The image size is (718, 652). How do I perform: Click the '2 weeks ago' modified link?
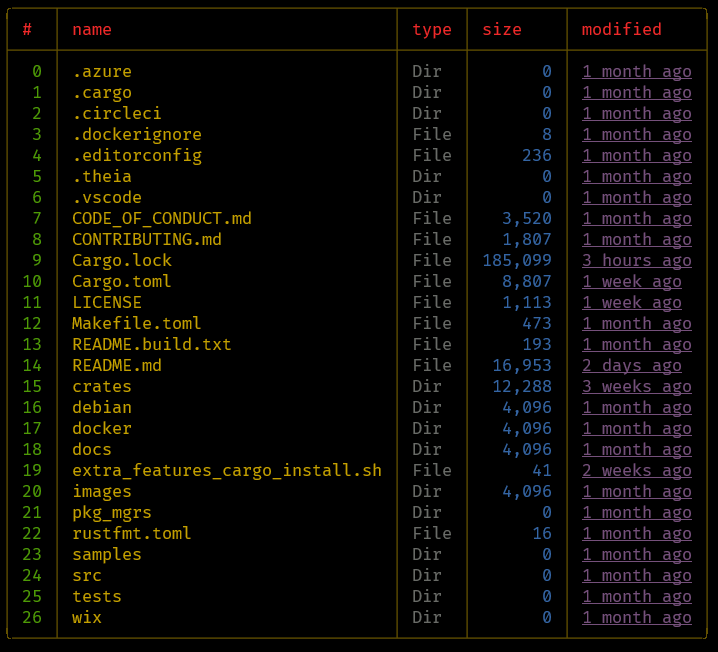(x=636, y=470)
